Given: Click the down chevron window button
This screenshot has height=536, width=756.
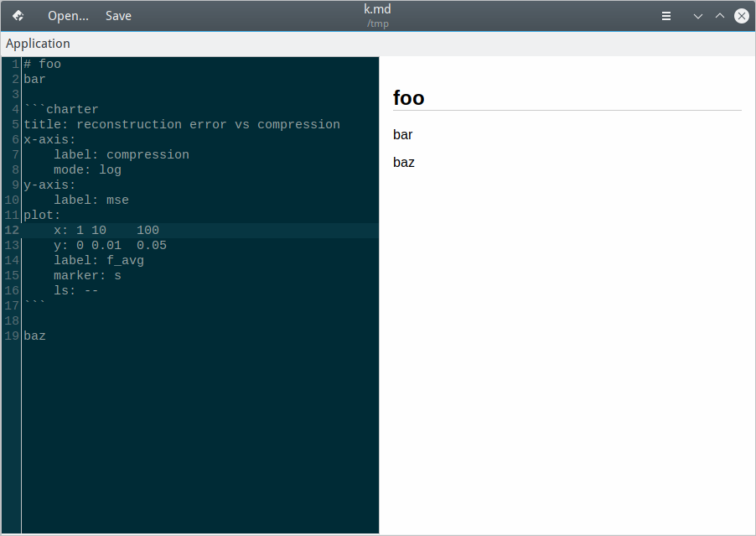Looking at the screenshot, I should 697,16.
